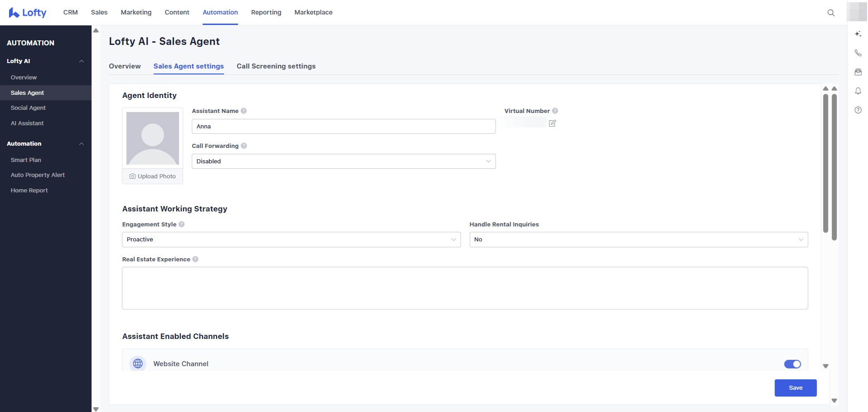Click the Real Estate Experience text area
The height and width of the screenshot is (412, 868).
465,288
